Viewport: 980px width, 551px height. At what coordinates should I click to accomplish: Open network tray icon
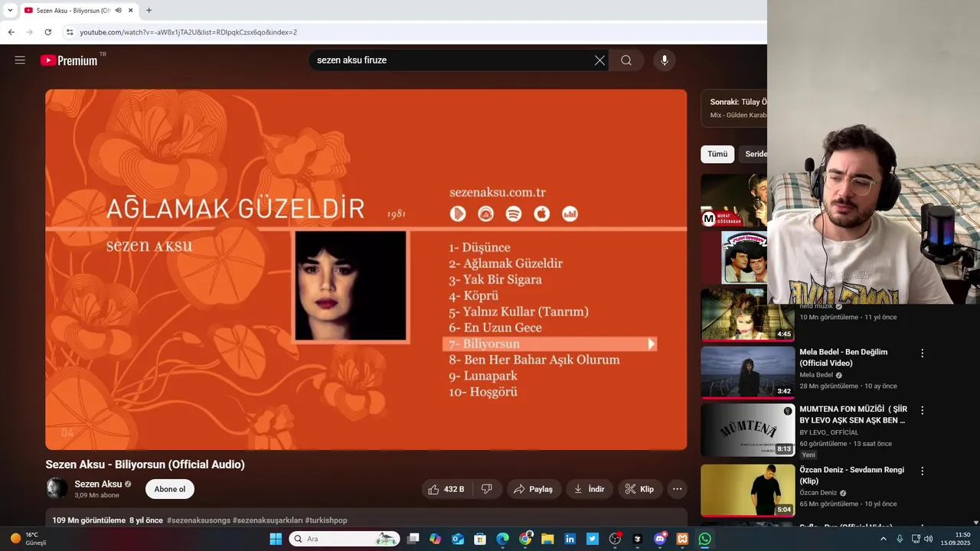click(915, 539)
